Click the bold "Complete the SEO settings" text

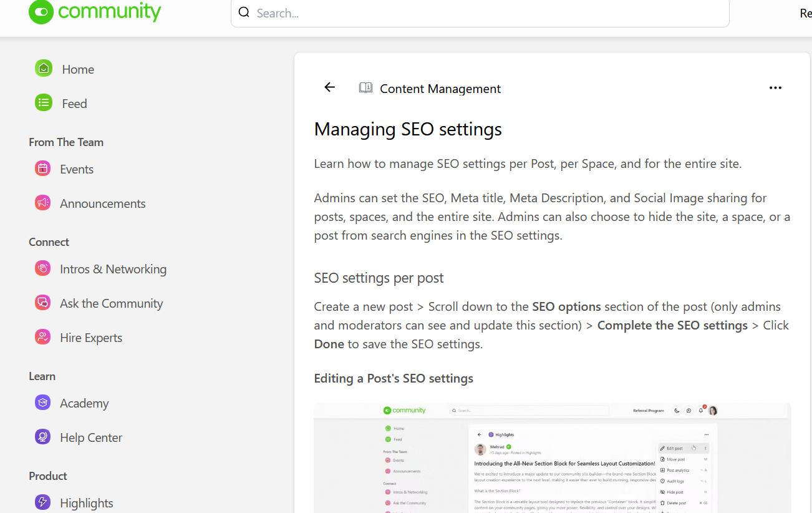672,325
